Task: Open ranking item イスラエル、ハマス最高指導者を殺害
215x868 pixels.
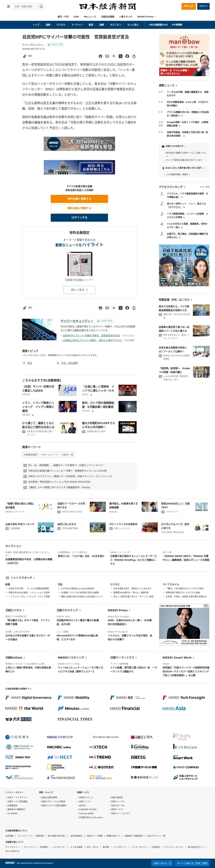Action: point(187,195)
